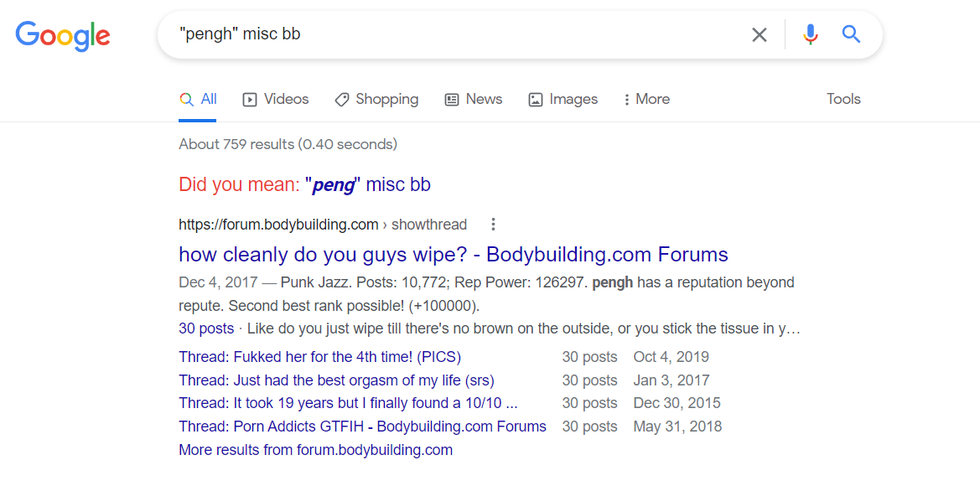Switch to the Shopping tab
Viewport: 980px width, 486px height.
[x=376, y=100]
